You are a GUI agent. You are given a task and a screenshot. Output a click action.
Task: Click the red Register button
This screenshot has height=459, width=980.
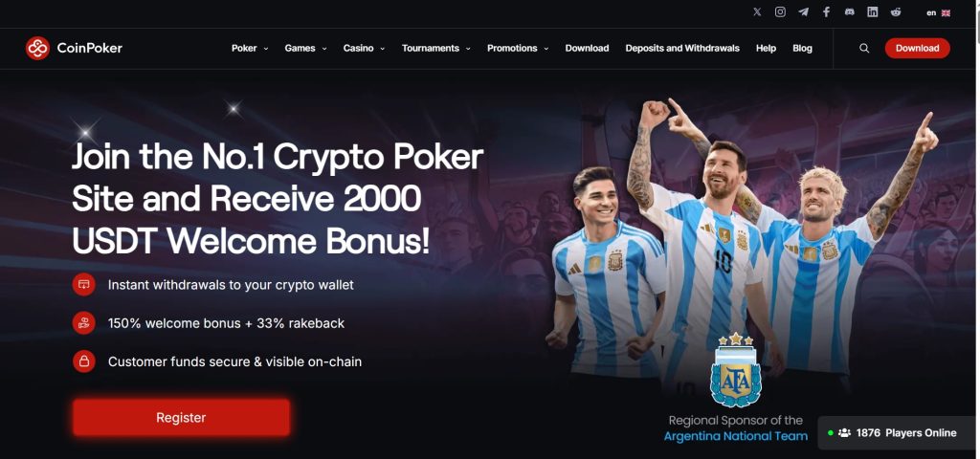[181, 417]
